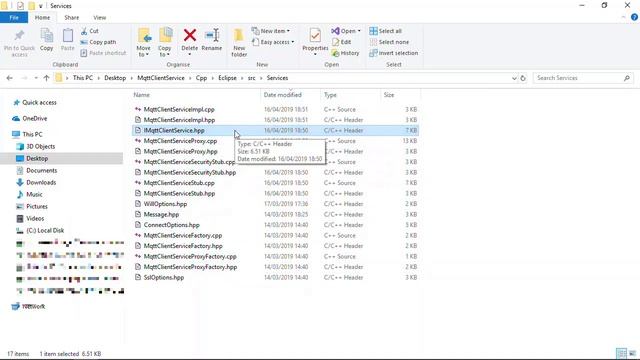Navigate to Cpp in breadcrumb
This screenshot has width=640, height=360.
(x=201, y=78)
